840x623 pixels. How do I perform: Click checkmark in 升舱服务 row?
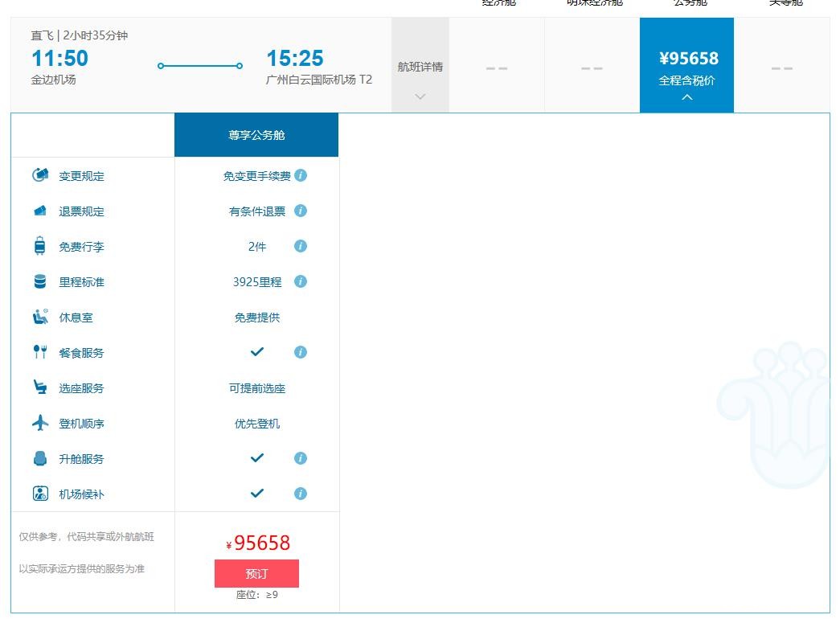257,458
